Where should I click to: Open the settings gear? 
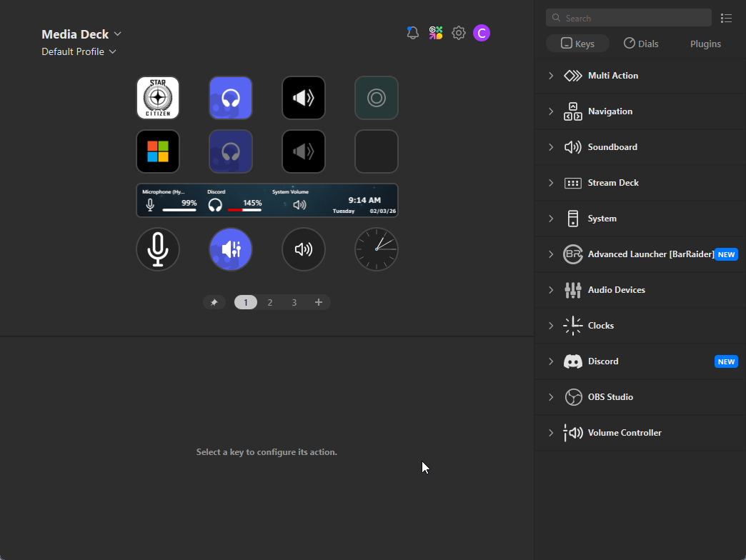pos(459,33)
